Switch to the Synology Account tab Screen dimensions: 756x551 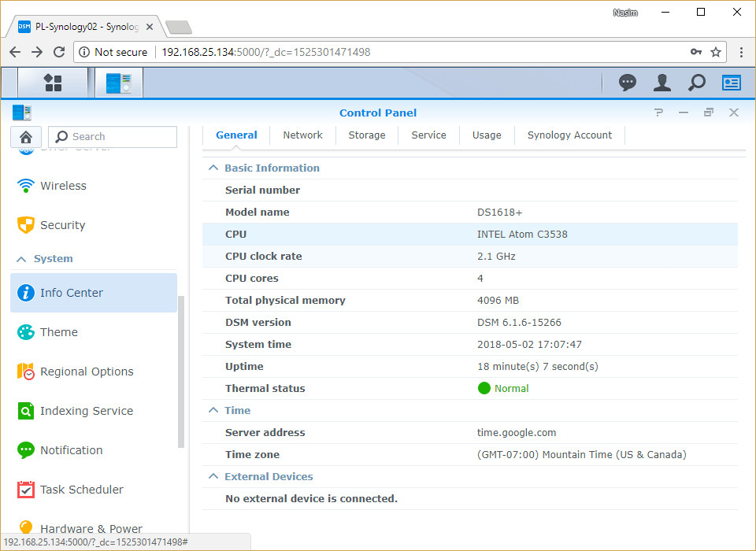[569, 135]
